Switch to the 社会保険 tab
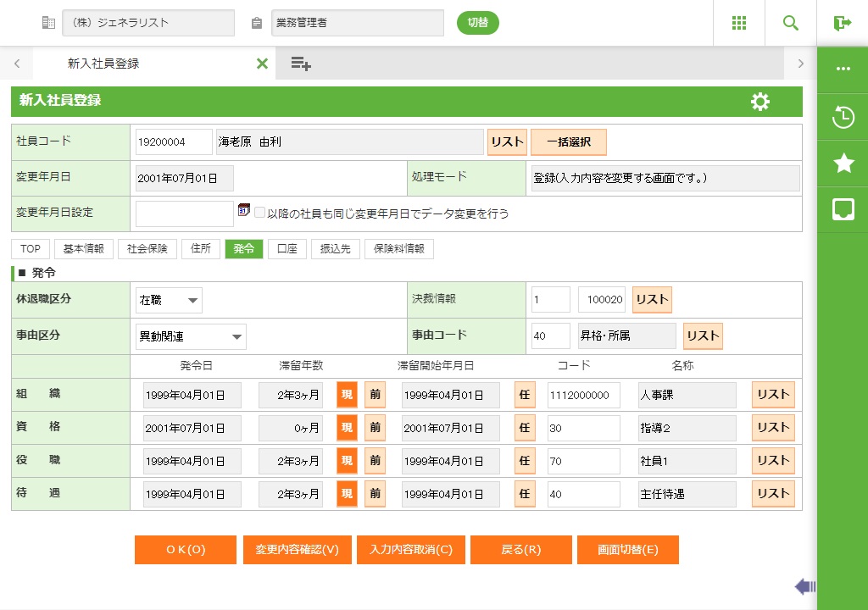 coord(147,249)
